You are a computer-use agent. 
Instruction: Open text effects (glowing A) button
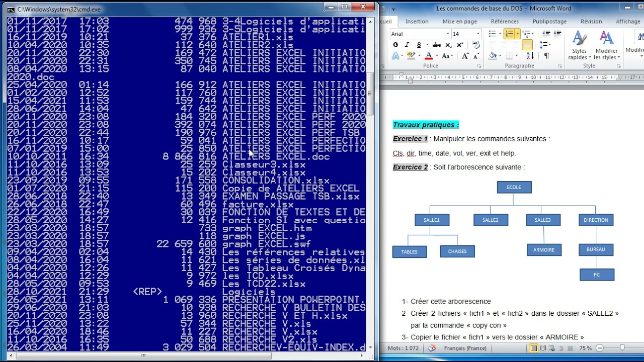[395, 56]
